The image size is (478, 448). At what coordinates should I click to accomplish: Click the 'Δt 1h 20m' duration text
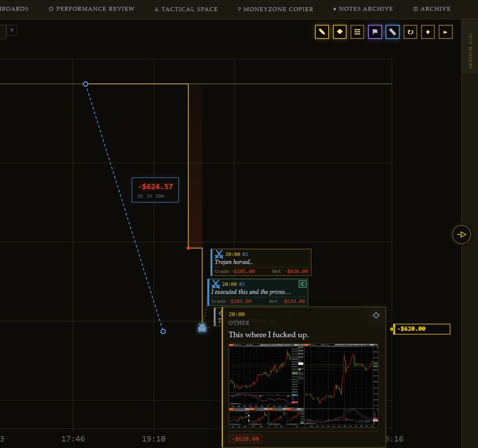coord(151,196)
